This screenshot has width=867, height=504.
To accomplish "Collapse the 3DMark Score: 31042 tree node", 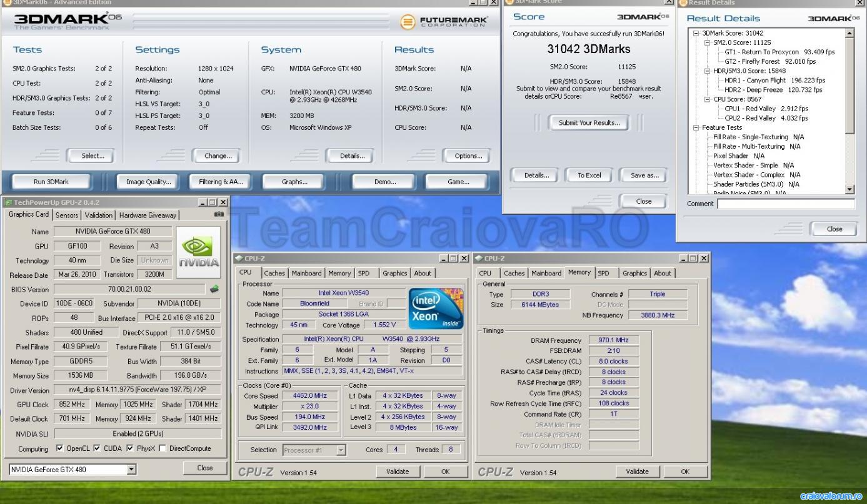I will [x=696, y=33].
